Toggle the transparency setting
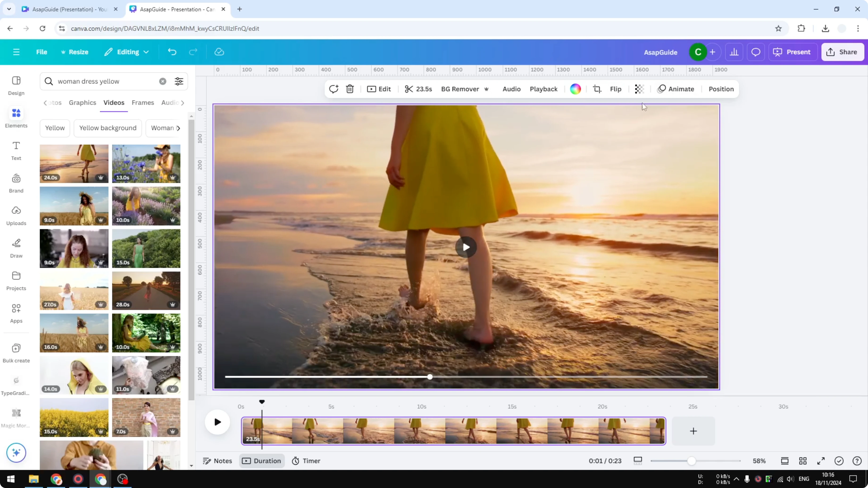The height and width of the screenshot is (488, 868). (x=639, y=89)
